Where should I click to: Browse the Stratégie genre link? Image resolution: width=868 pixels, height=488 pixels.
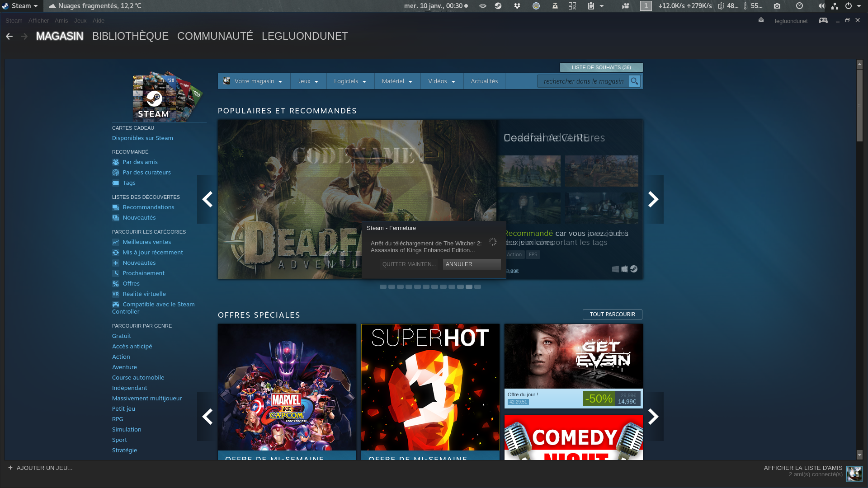coord(124,450)
